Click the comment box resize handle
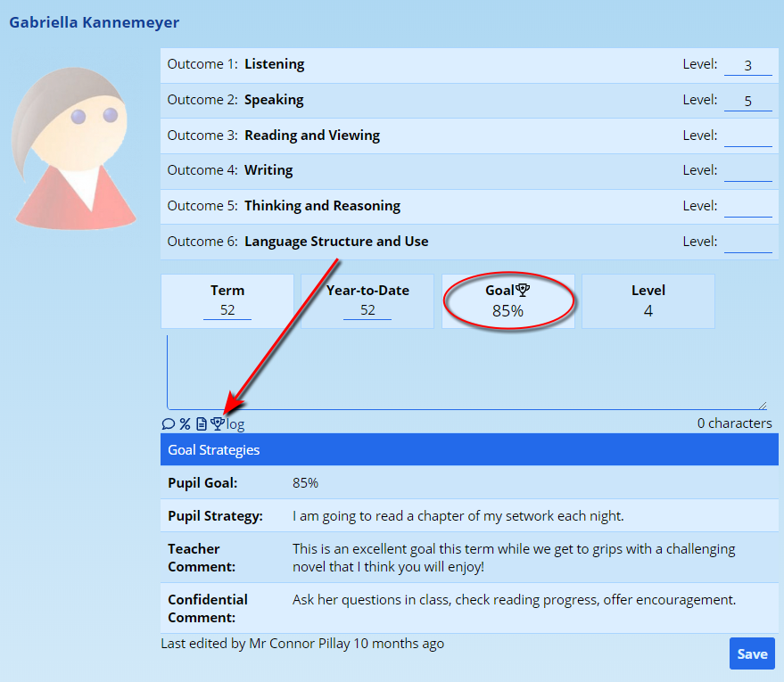Viewport: 784px width, 682px height. [762, 405]
